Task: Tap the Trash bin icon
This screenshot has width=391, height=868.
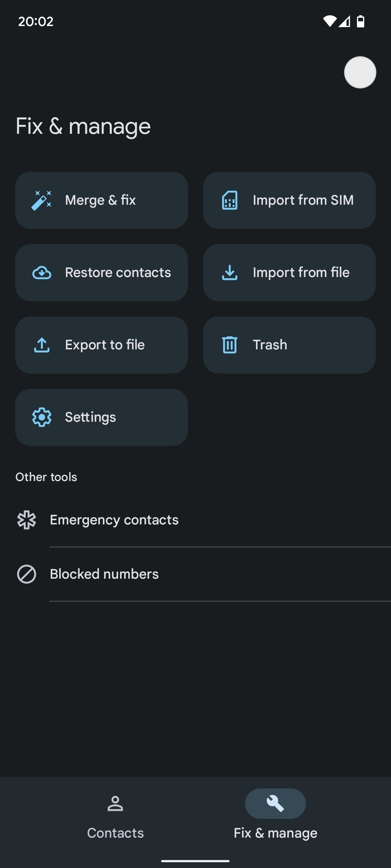Action: 230,345
